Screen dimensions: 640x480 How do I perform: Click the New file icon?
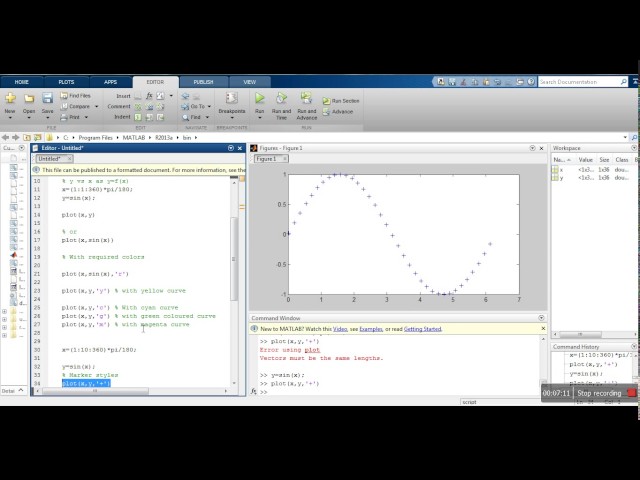point(10,98)
